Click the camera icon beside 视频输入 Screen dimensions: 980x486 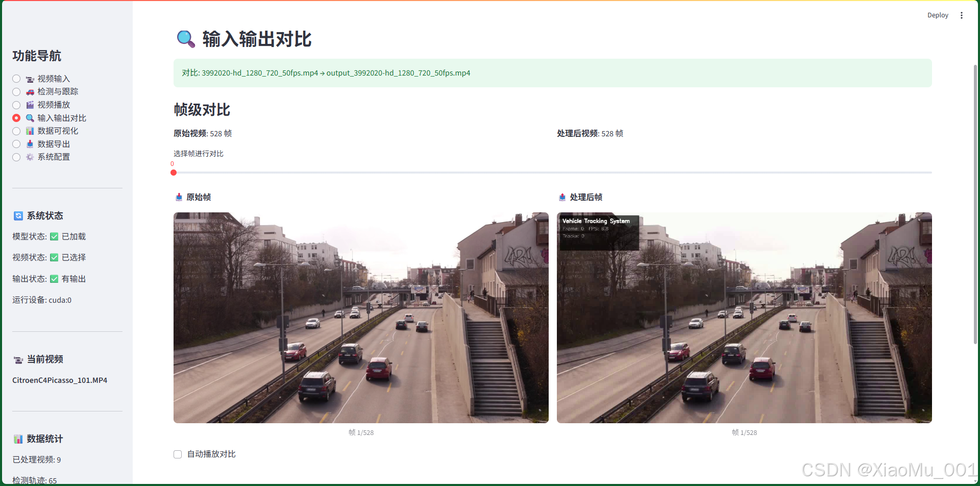[30, 79]
